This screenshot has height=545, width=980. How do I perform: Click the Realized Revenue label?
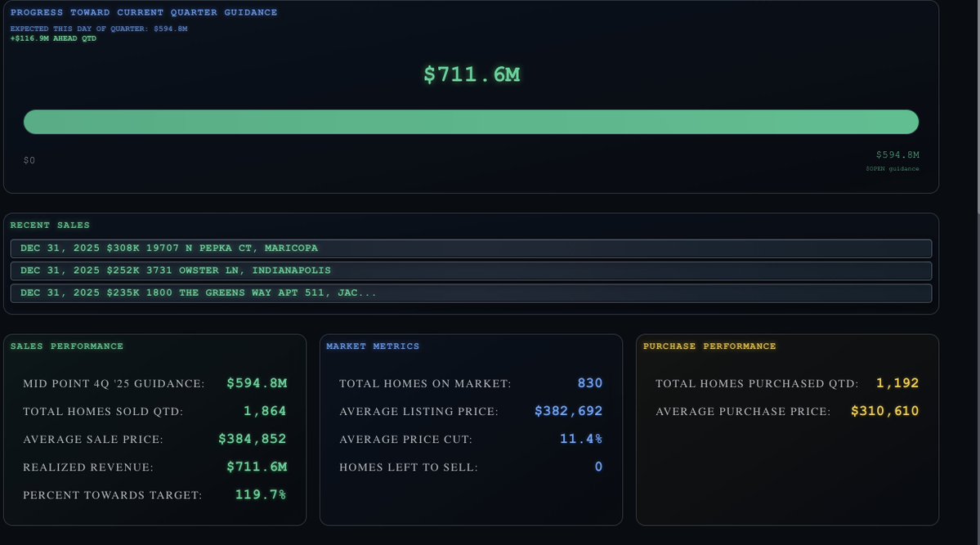[88, 467]
